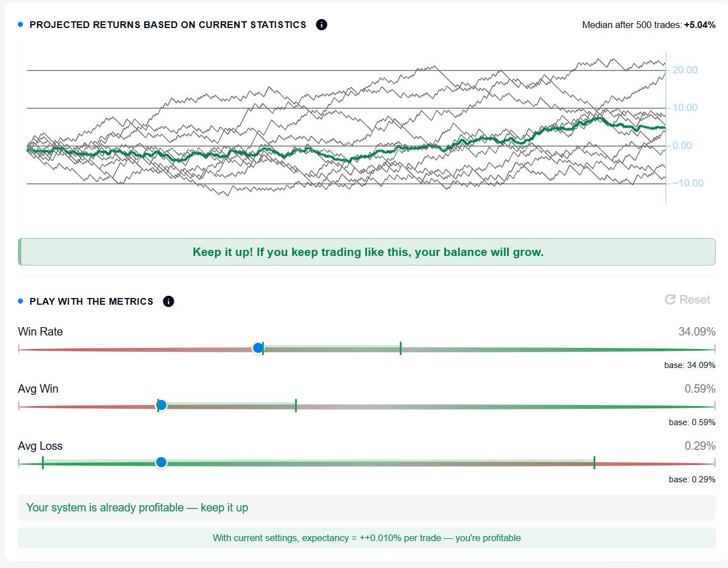728x568 pixels.
Task: Click the 'Median after 500 trades' text
Action: [x=632, y=25]
